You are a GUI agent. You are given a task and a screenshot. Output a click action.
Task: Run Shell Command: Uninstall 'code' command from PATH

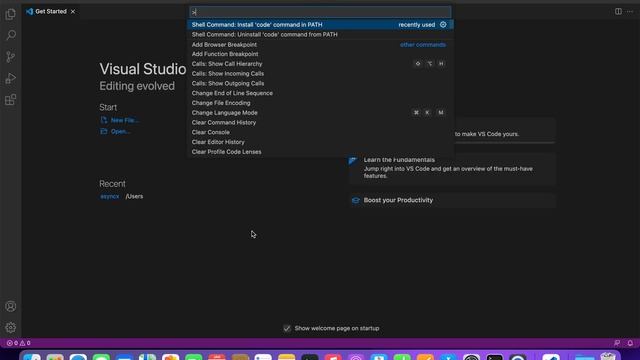click(x=320, y=34)
